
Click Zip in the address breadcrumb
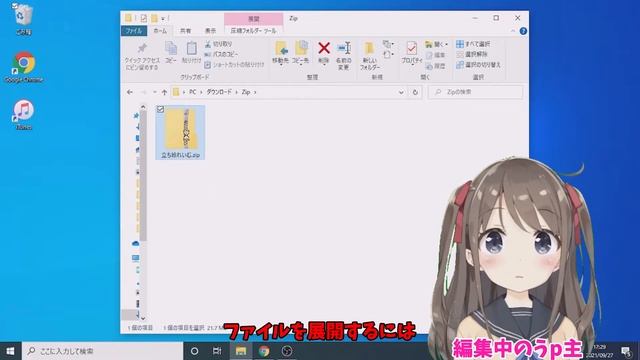[246, 92]
